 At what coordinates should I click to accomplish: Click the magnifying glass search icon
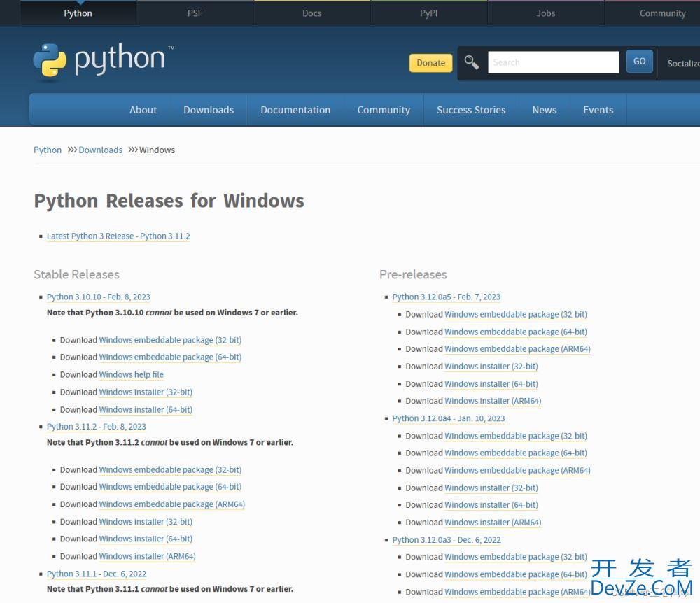(x=471, y=62)
